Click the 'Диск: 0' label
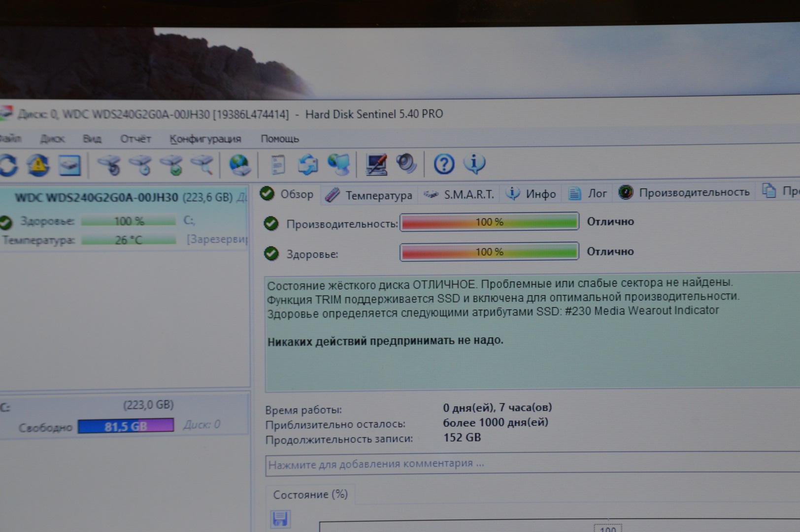The width and height of the screenshot is (800, 532). click(x=202, y=425)
